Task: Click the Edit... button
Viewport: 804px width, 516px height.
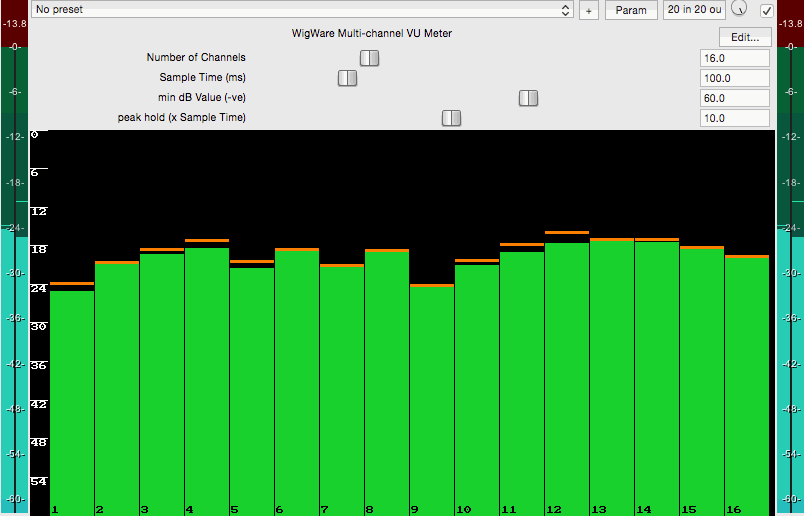Action: click(x=745, y=37)
